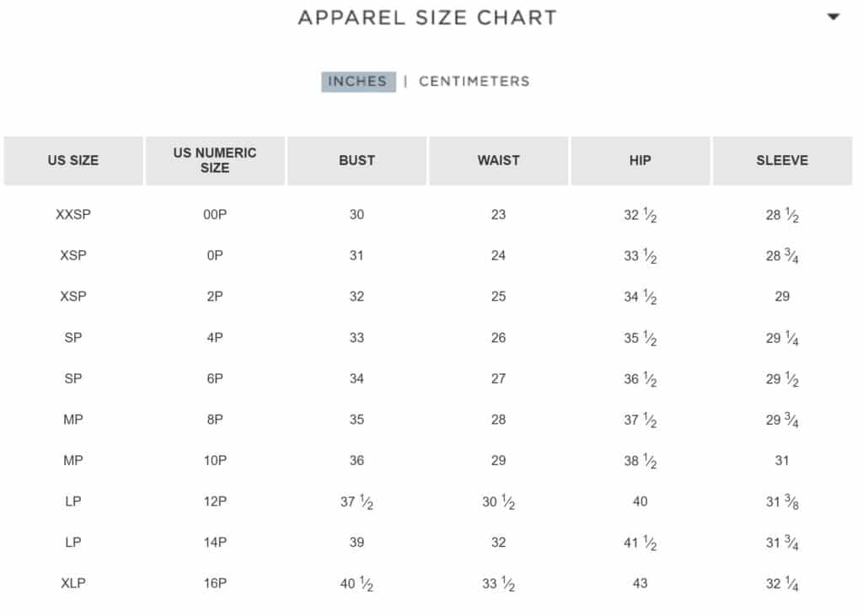Viewport: 863px width, 616px height.
Task: Select the 16P numeric size cell
Action: coord(215,583)
